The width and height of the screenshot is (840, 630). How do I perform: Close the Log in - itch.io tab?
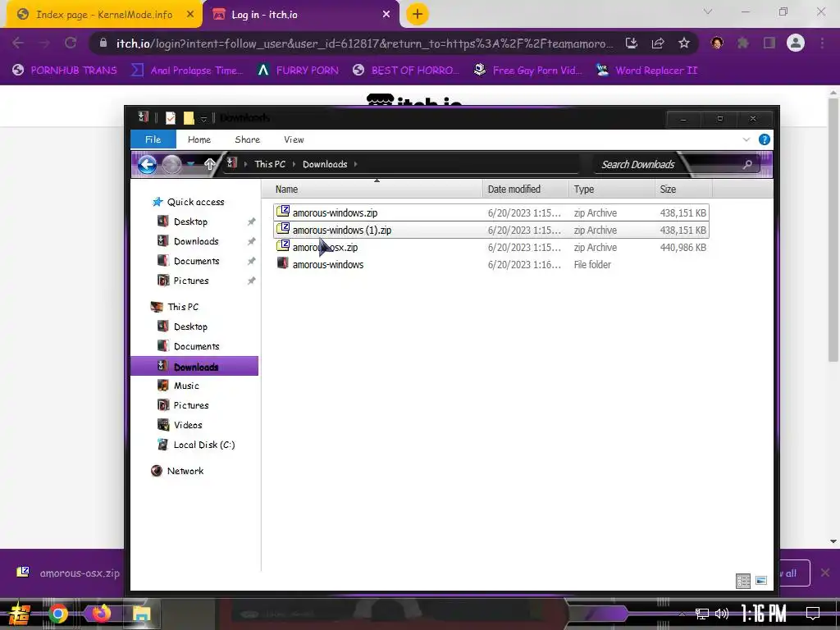coord(386,15)
